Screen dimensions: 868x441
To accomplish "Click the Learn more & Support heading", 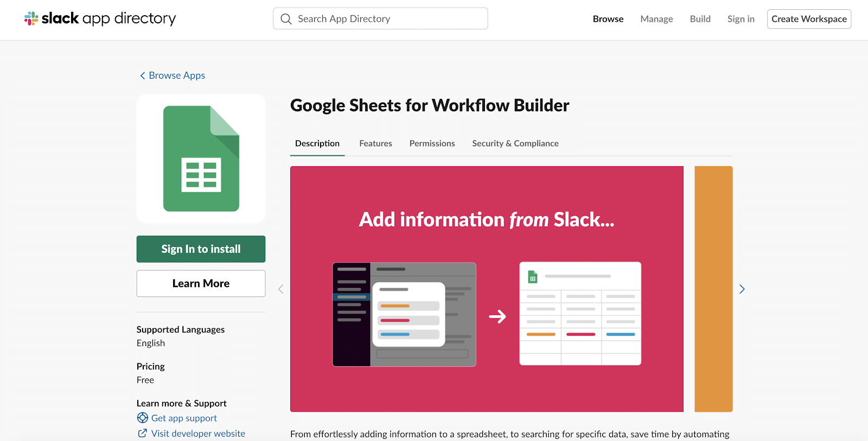I will click(182, 404).
